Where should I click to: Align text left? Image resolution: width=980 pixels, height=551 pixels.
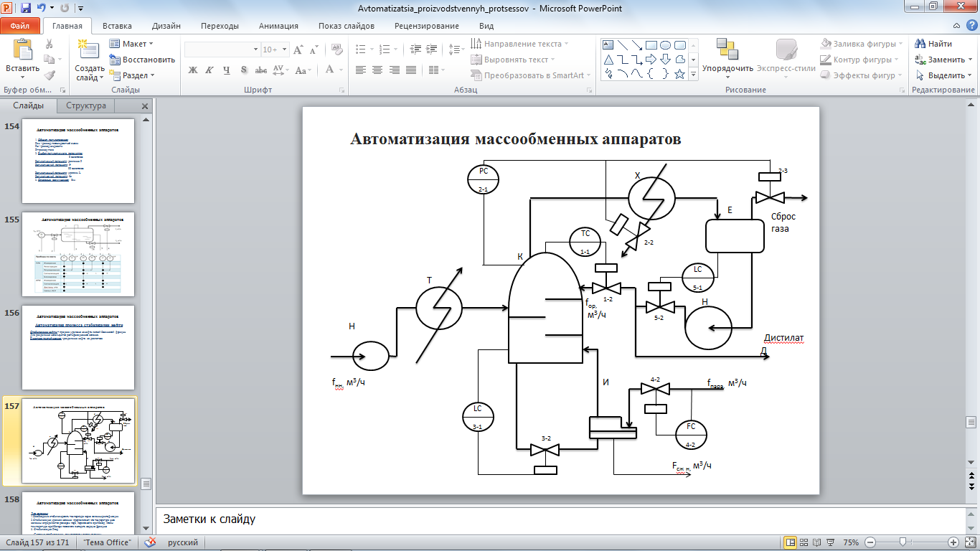pyautogui.click(x=360, y=70)
